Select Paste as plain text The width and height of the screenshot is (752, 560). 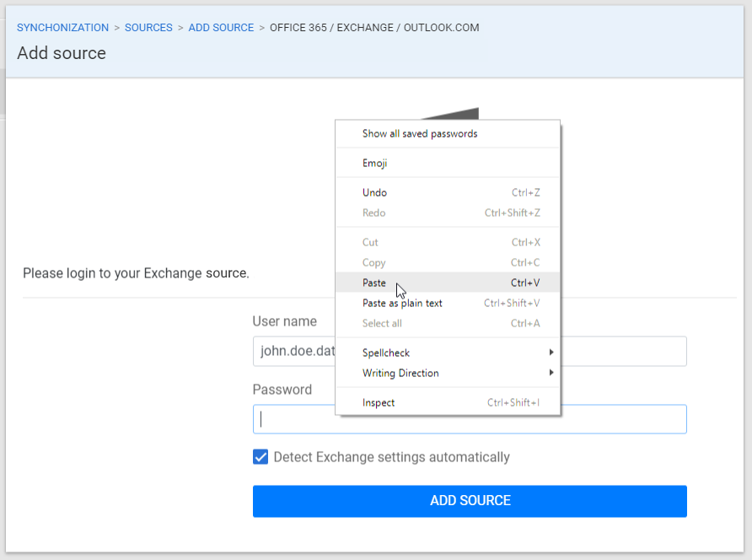tap(448, 303)
